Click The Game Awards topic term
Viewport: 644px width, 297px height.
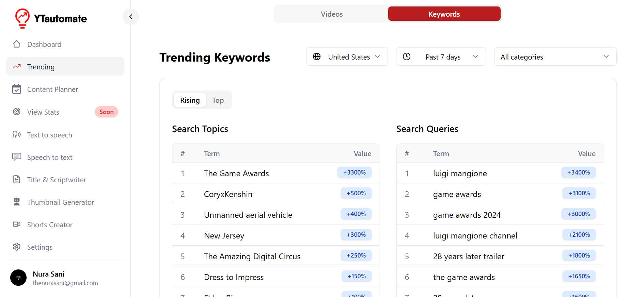(x=236, y=174)
